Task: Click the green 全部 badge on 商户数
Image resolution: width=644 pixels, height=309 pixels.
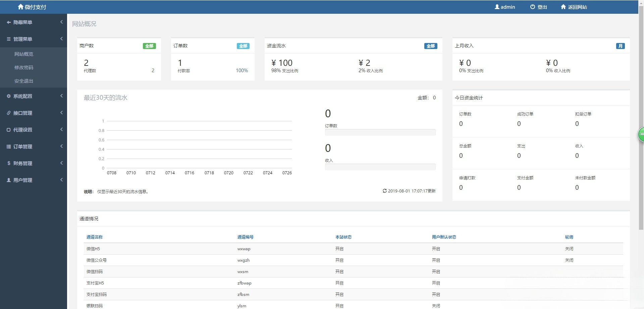Action: 149,46
